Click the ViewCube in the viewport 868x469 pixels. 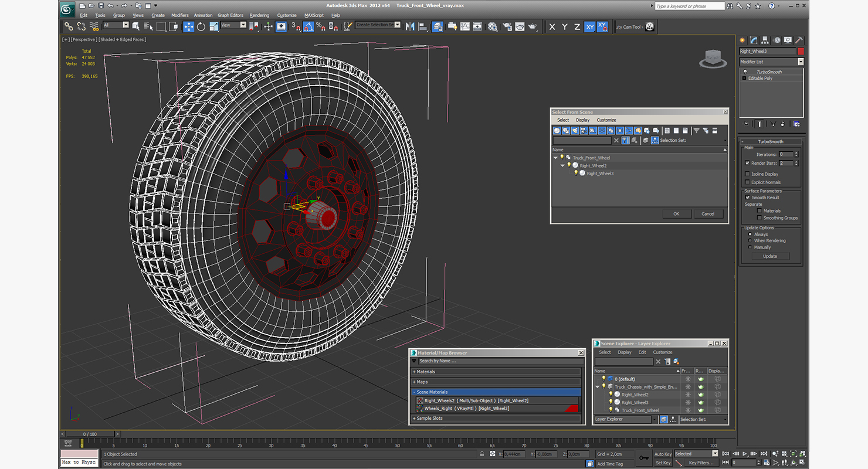click(712, 59)
